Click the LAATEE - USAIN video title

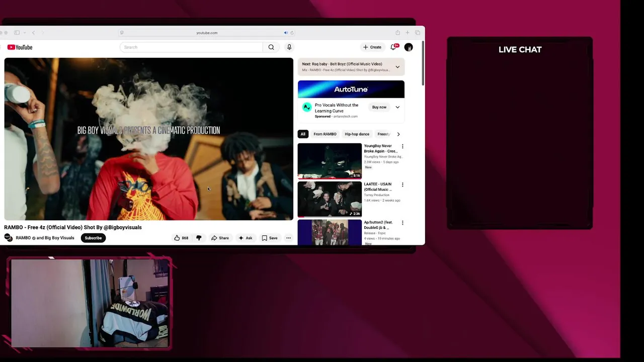pos(378,187)
